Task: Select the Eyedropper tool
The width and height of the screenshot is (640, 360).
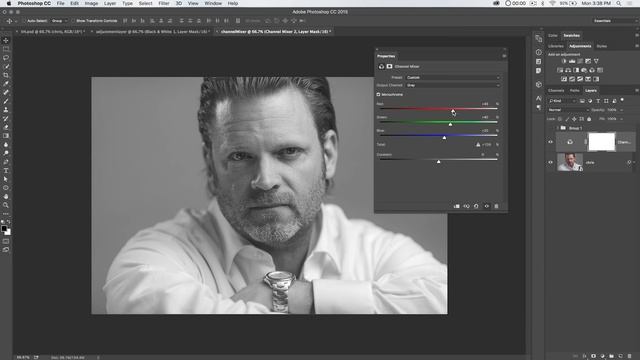Action: point(6,84)
